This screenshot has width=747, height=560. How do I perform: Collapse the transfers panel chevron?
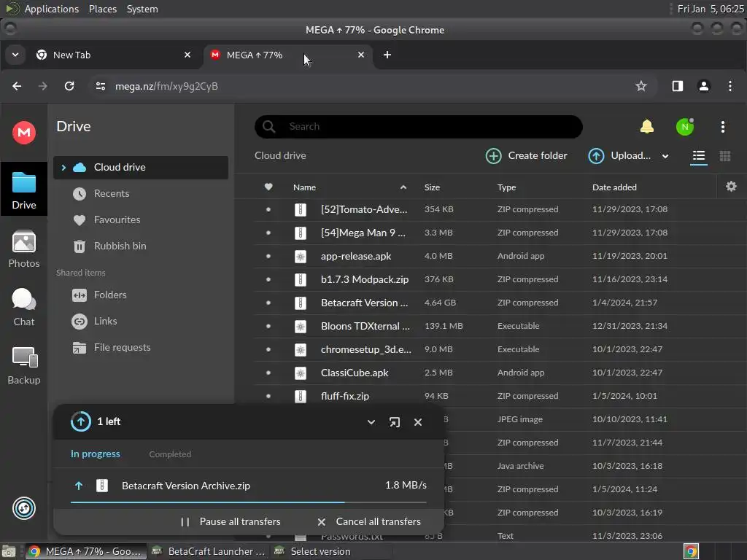[x=371, y=422]
